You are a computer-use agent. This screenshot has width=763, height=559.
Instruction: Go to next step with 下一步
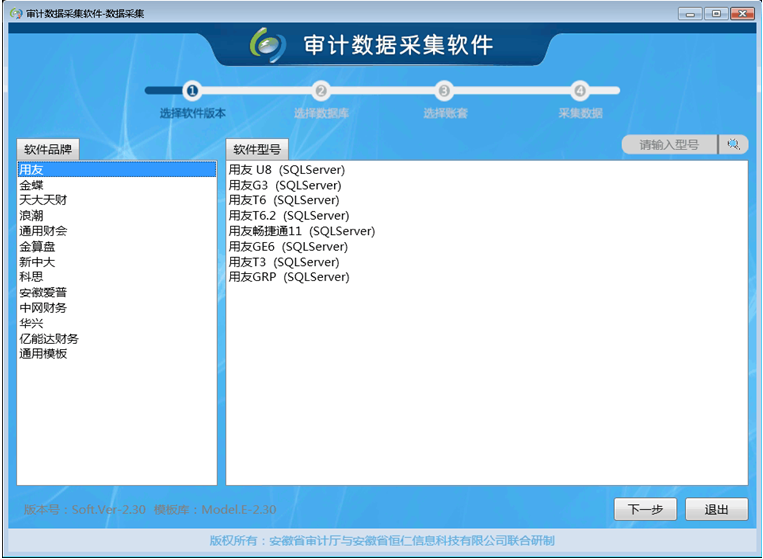coord(645,509)
